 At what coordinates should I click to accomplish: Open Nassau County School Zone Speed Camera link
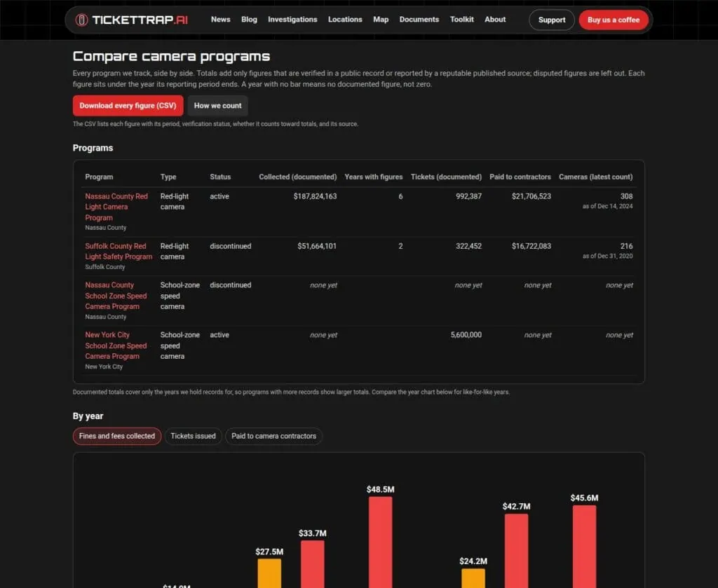coord(116,296)
